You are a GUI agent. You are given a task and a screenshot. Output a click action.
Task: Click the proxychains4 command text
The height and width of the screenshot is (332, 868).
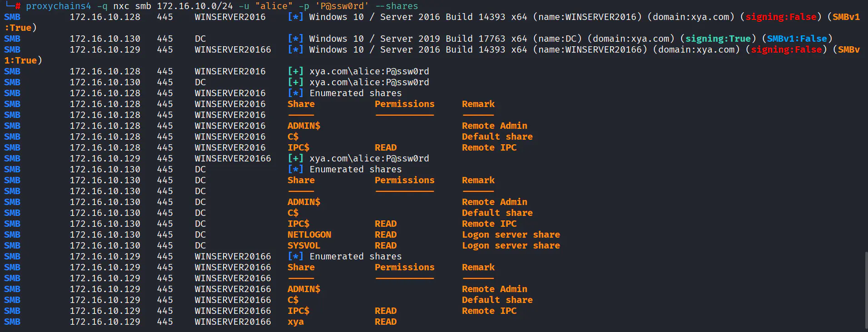(58, 6)
